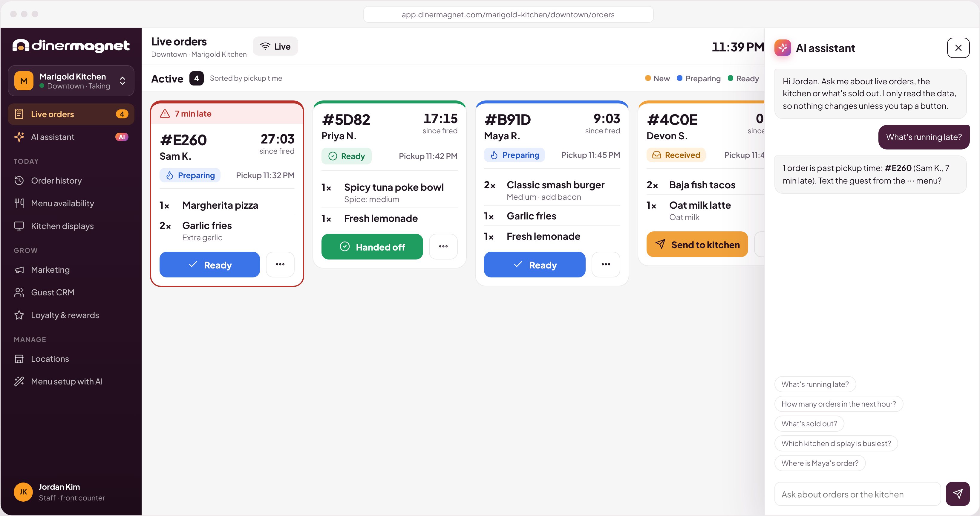
Task: Close the AI assistant panel
Action: tap(958, 48)
